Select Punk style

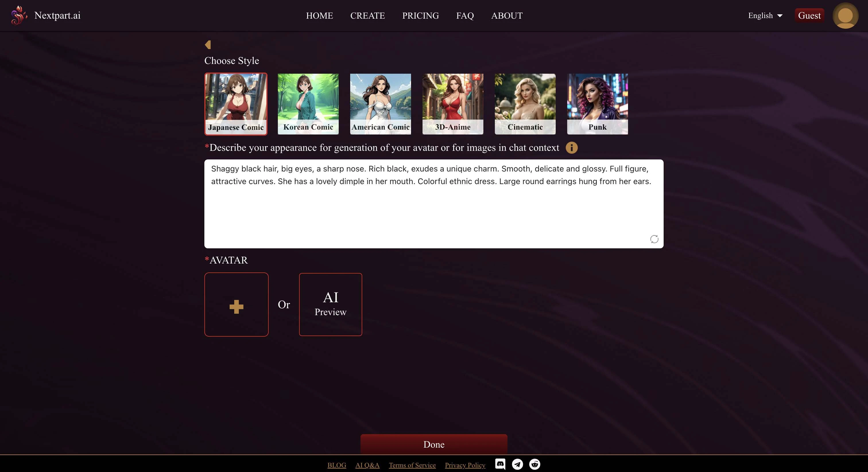(x=598, y=104)
